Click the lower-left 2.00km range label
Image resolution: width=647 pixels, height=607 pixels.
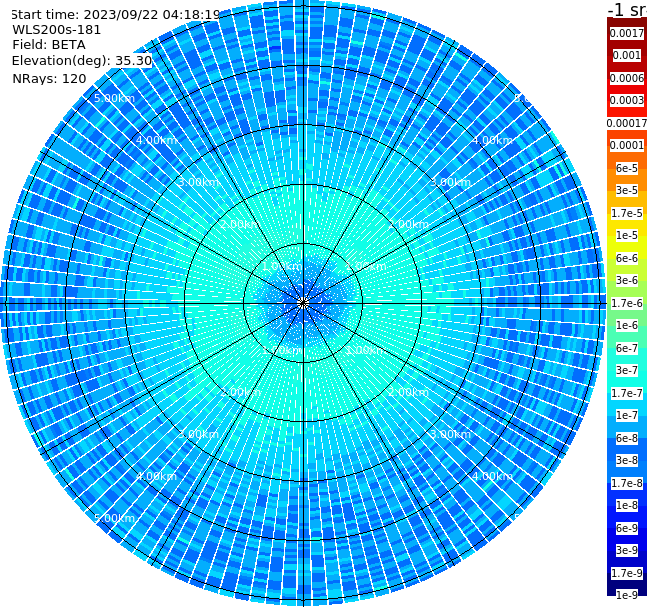241,392
